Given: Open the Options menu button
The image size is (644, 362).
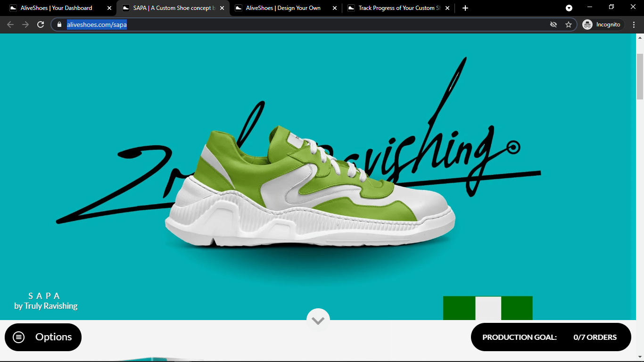Looking at the screenshot, I should pyautogui.click(x=43, y=337).
